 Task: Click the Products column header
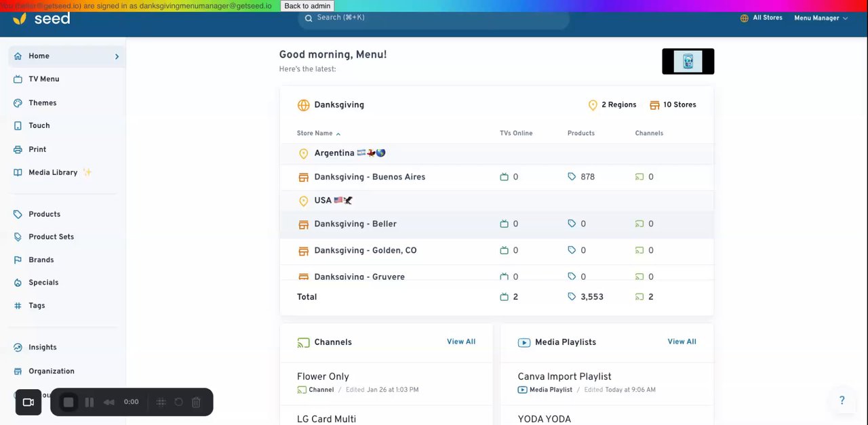[x=581, y=134]
